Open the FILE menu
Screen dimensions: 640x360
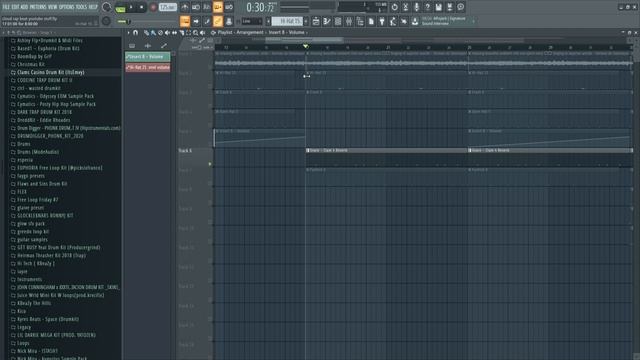(x=6, y=7)
